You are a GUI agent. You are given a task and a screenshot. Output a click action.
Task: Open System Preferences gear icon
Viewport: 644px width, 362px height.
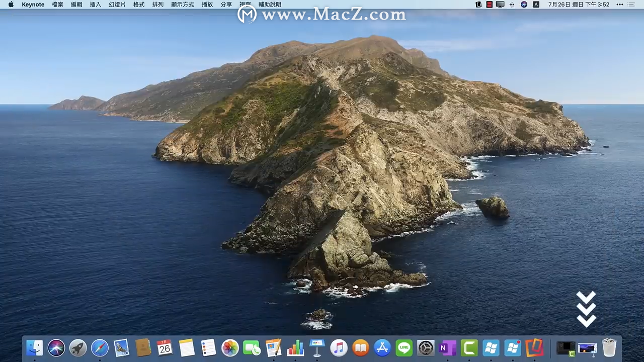point(426,347)
